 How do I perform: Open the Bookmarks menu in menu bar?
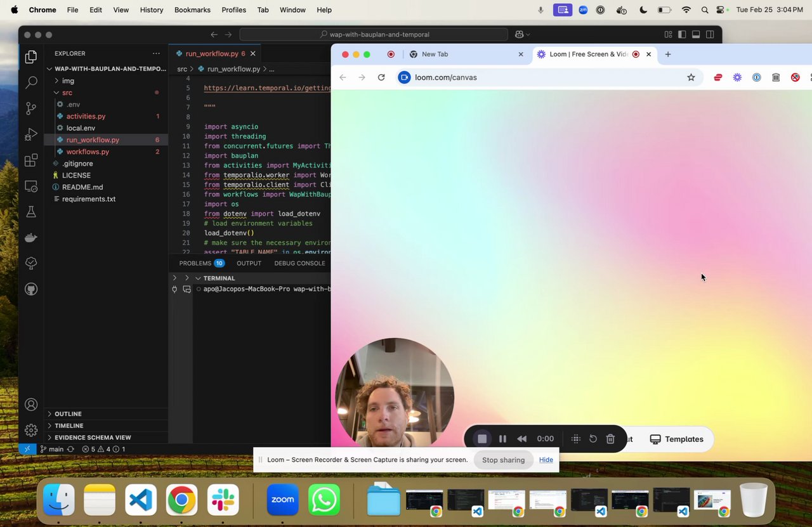[x=191, y=10]
